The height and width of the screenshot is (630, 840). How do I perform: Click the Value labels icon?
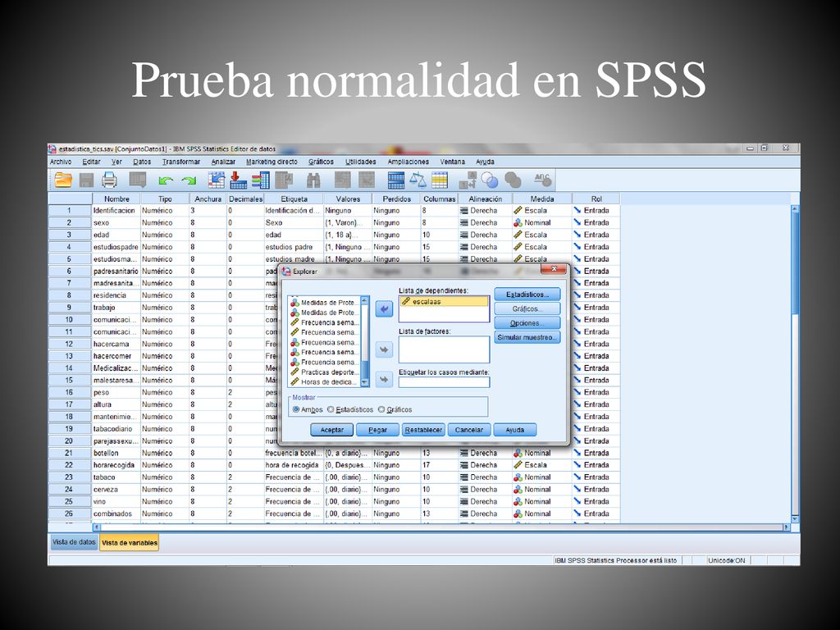point(467,180)
